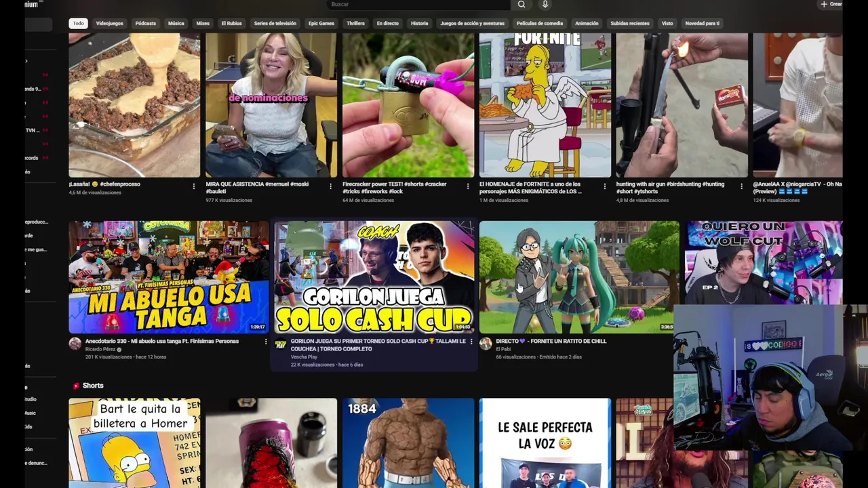The height and width of the screenshot is (488, 868).
Task: Select the Subidas recientes chip
Action: [629, 23]
